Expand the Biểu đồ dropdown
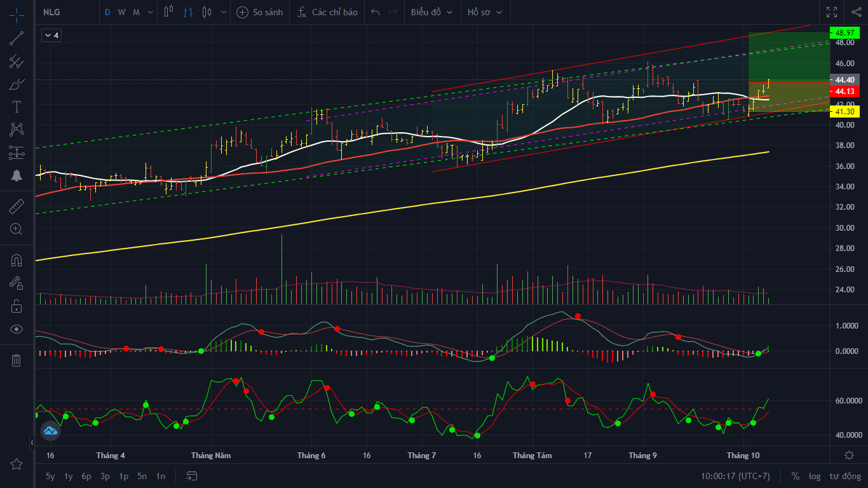 [432, 12]
